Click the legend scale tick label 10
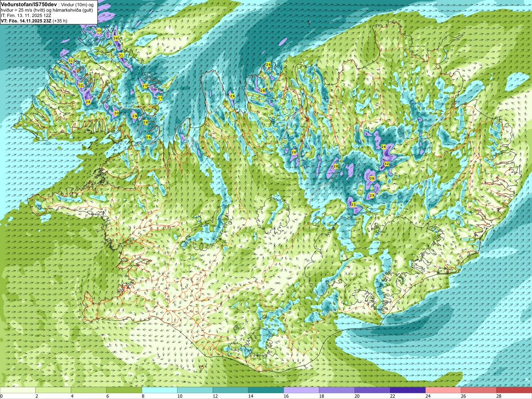The image size is (532, 399). coord(180,396)
